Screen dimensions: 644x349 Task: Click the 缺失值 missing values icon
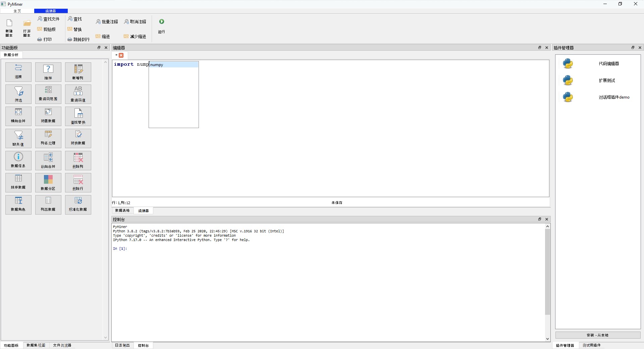18,138
